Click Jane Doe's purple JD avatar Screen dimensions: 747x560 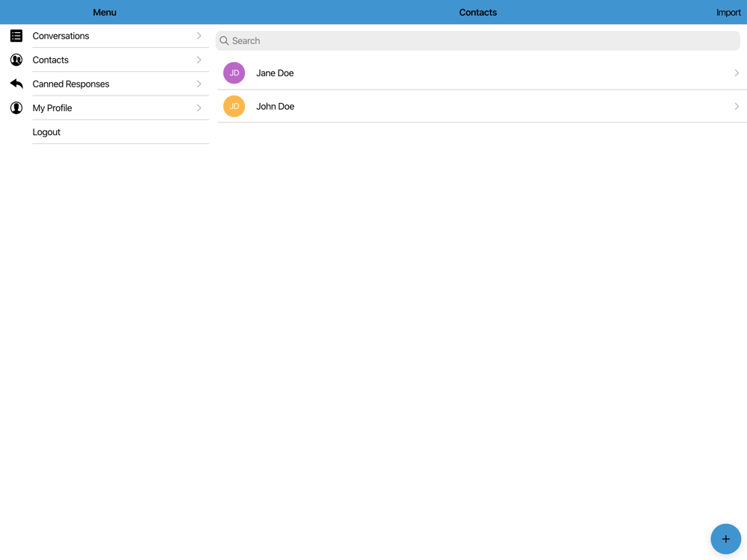click(234, 73)
